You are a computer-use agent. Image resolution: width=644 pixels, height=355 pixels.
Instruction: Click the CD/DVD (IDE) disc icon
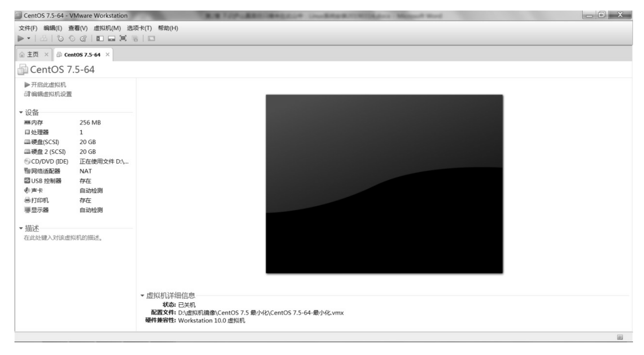click(x=27, y=161)
